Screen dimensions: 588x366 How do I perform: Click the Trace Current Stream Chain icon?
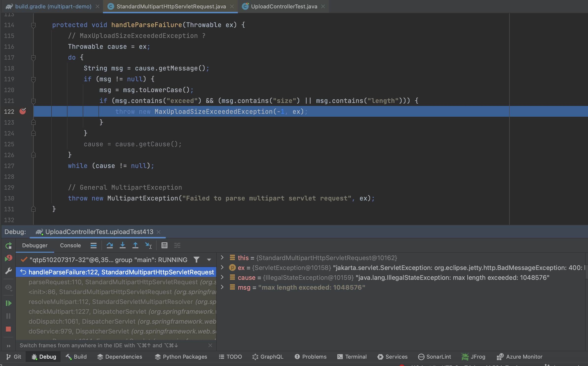pyautogui.click(x=177, y=245)
